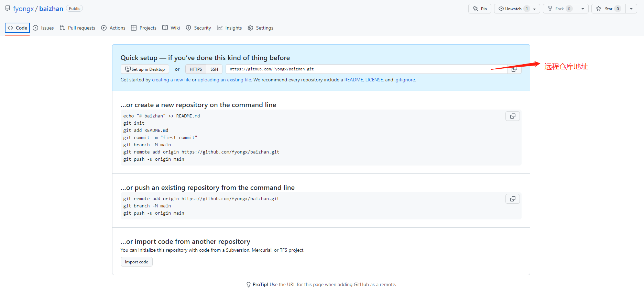The height and width of the screenshot is (296, 644).
Task: Open the creating a new file link
Action: (171, 80)
